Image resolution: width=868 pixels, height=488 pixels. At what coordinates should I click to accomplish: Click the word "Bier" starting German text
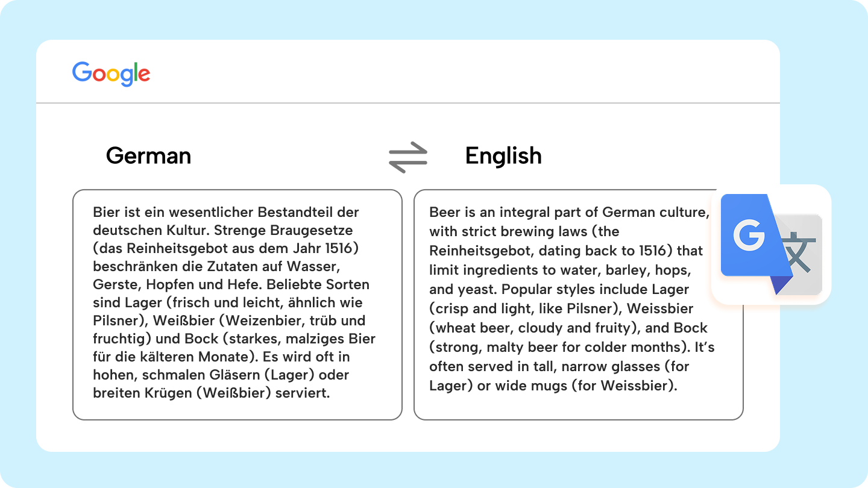[x=105, y=212]
